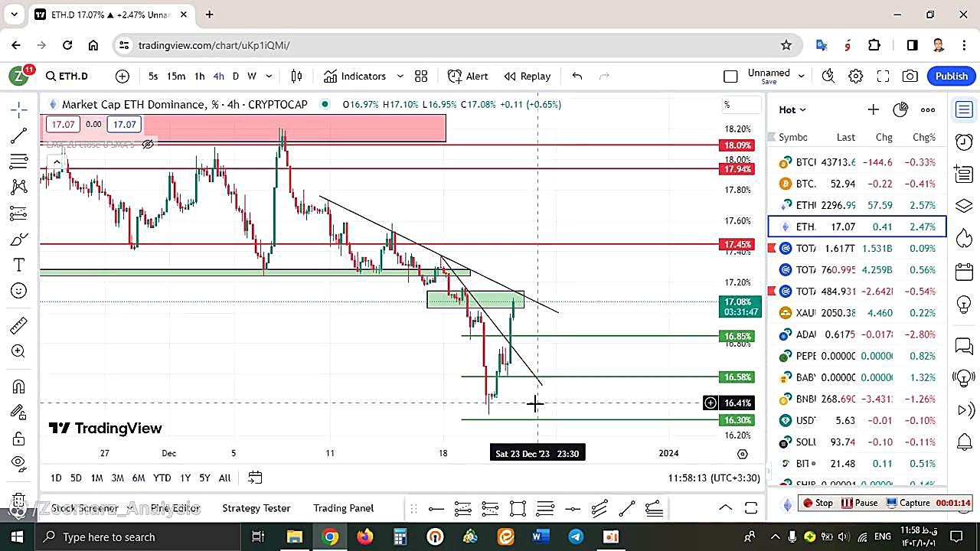The image size is (980, 551).
Task: Lock all drawing tools
Action: [x=19, y=439]
